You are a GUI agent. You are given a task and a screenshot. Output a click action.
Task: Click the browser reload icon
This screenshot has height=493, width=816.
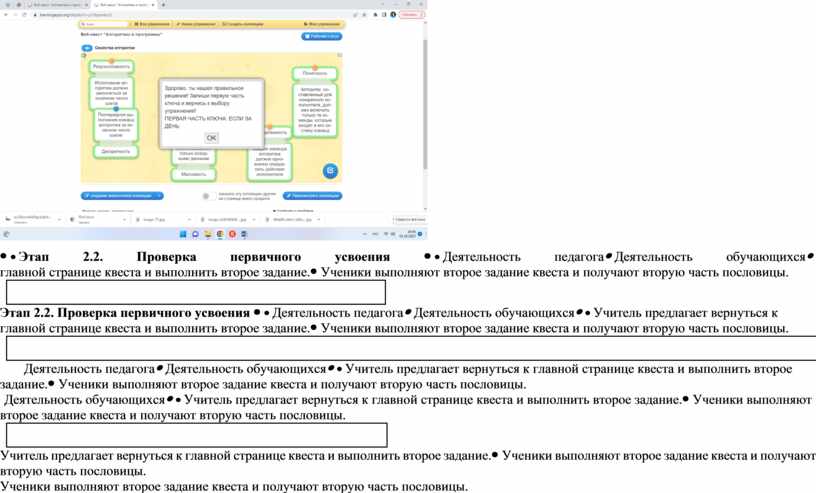25,15
